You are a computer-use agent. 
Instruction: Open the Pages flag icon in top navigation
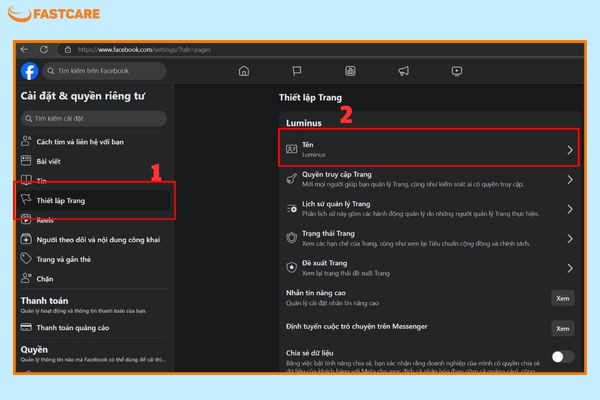[x=297, y=71]
